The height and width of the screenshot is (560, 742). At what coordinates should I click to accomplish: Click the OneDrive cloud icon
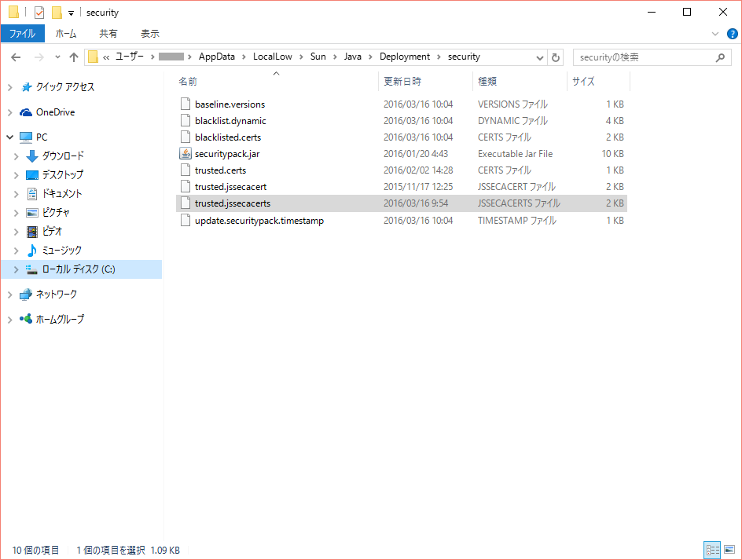pyautogui.click(x=26, y=112)
